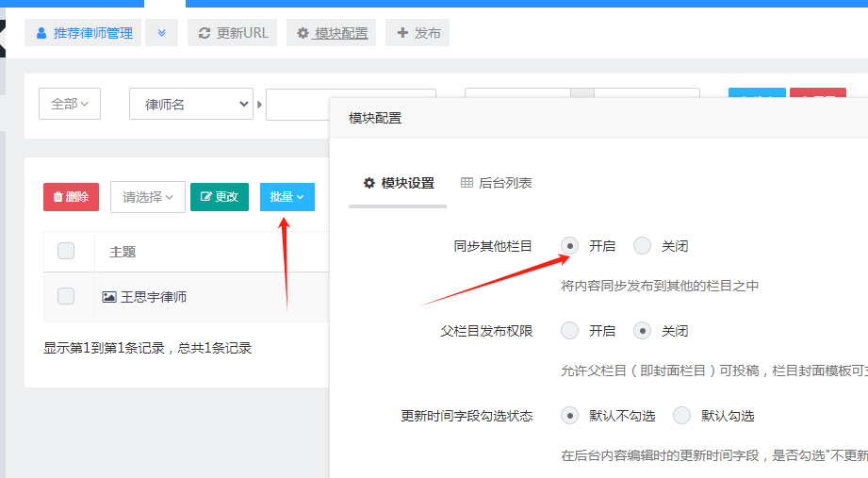This screenshot has height=478, width=868.
Task: Click the refresh icon of 更新URL
Action: coord(205,33)
